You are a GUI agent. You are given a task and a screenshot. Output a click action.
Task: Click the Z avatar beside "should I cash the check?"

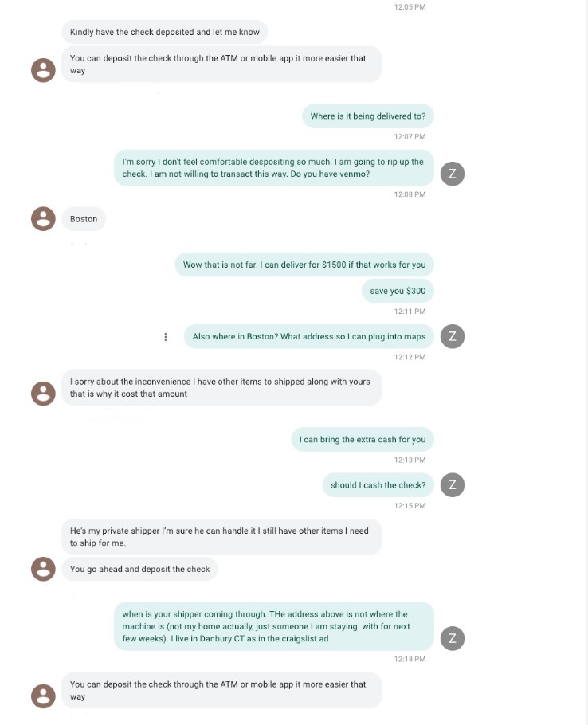point(453,484)
